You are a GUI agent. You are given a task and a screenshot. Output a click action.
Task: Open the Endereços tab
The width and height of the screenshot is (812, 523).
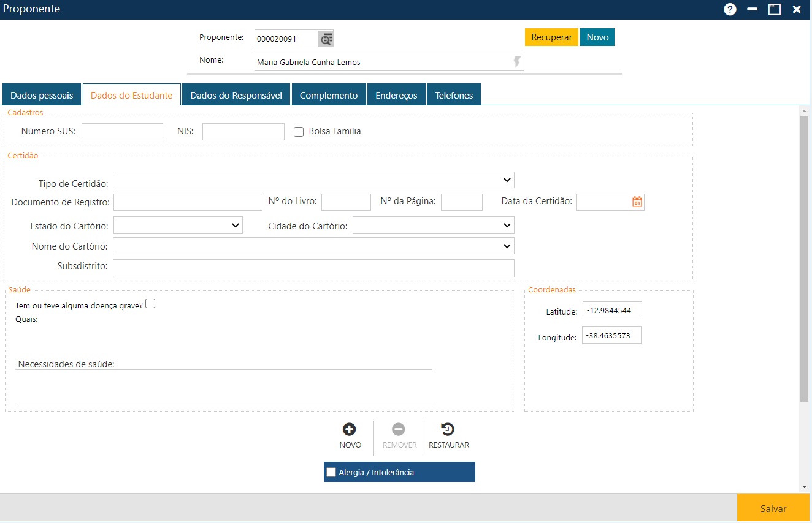396,96
